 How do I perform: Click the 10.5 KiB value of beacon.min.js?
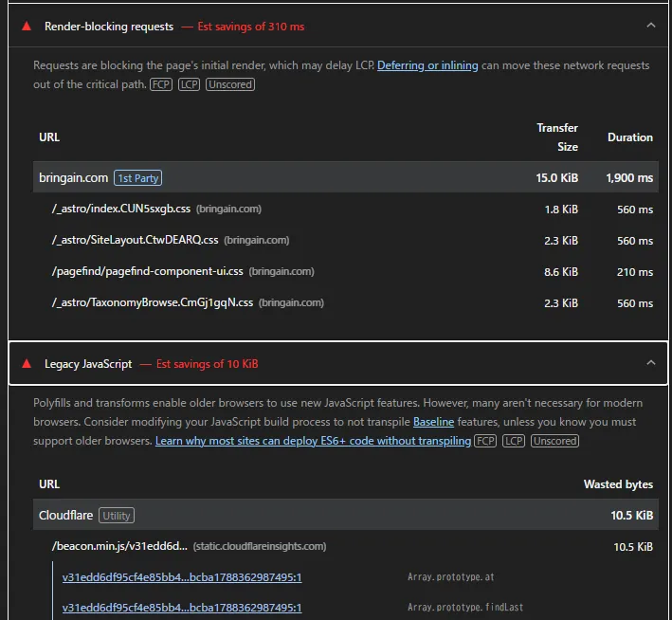tap(633, 547)
